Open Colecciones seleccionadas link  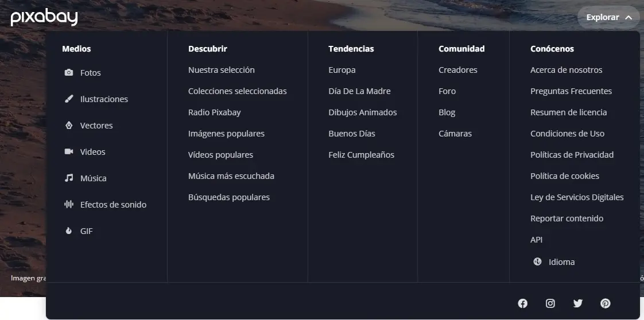[238, 91]
